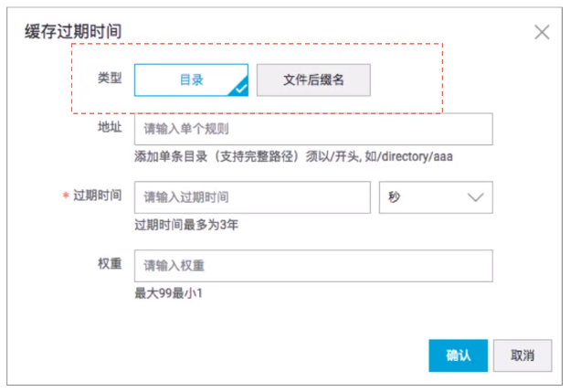Click the 地址 field label

(109, 128)
